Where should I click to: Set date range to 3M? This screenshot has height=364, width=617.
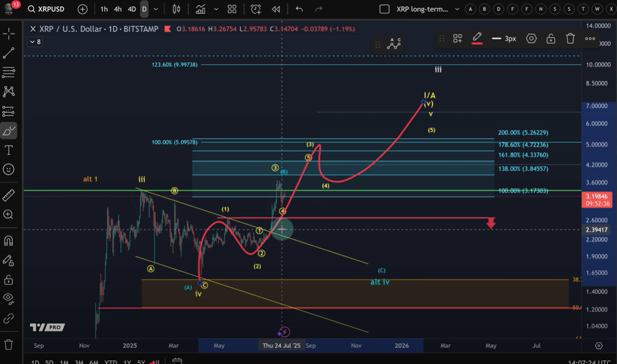pos(79,362)
